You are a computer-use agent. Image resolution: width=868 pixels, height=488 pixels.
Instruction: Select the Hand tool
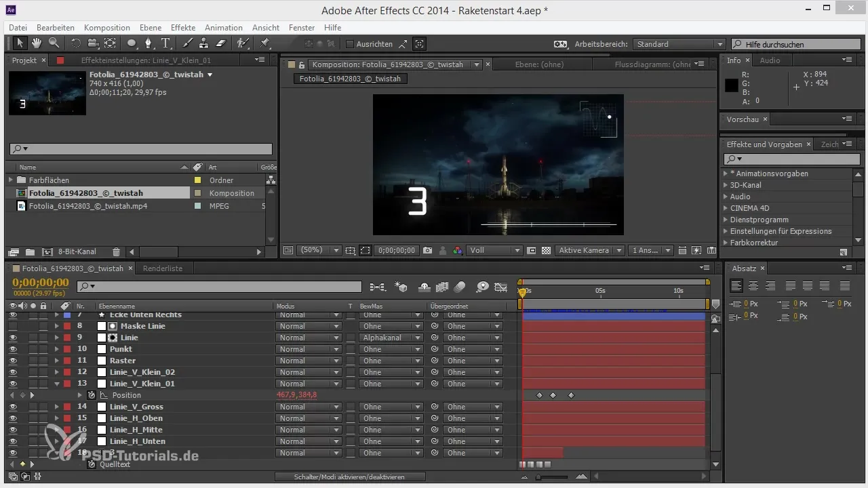coord(37,43)
